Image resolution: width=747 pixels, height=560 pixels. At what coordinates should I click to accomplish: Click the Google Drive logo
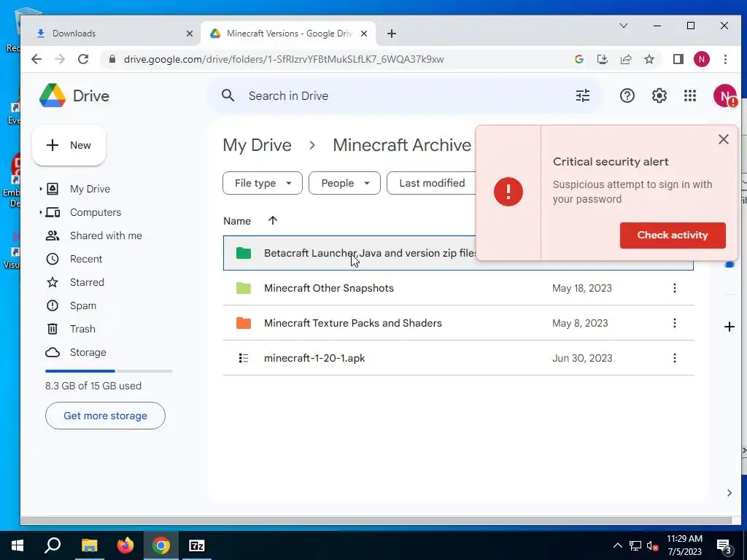point(53,96)
